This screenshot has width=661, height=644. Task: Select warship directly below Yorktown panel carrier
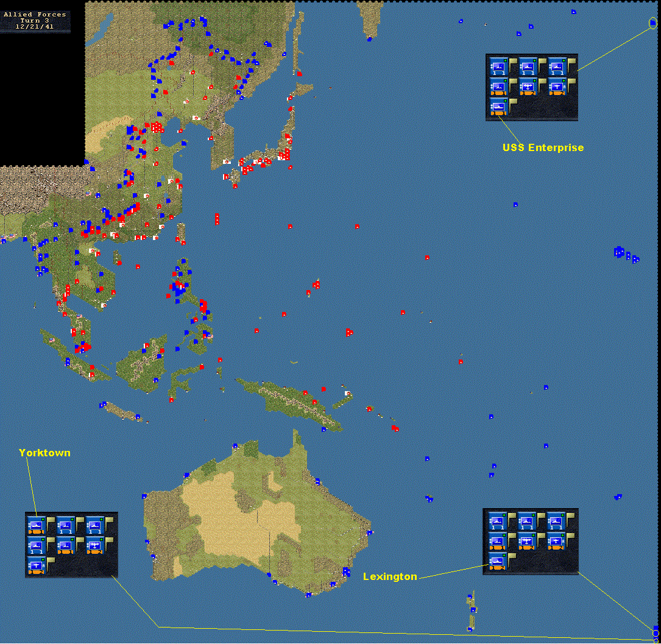[x=36, y=546]
